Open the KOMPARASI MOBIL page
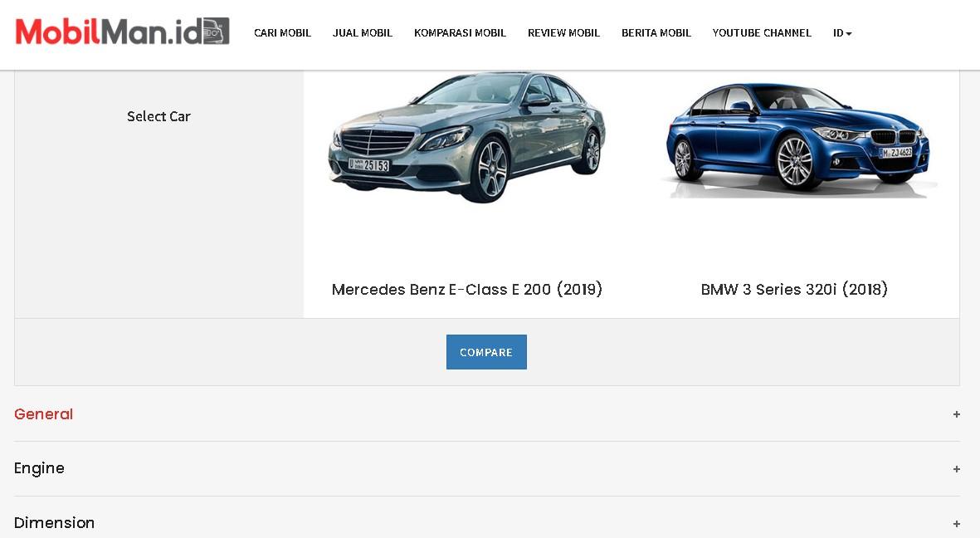 pos(460,33)
